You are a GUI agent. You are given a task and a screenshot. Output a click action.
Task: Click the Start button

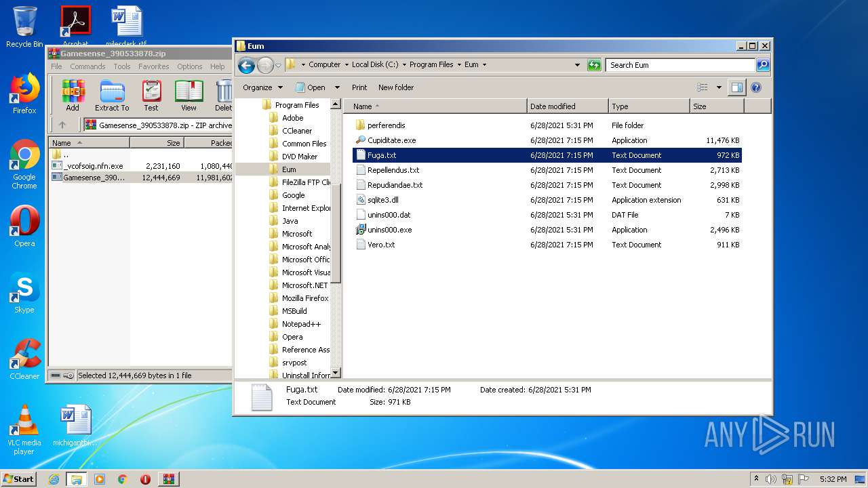point(18,479)
